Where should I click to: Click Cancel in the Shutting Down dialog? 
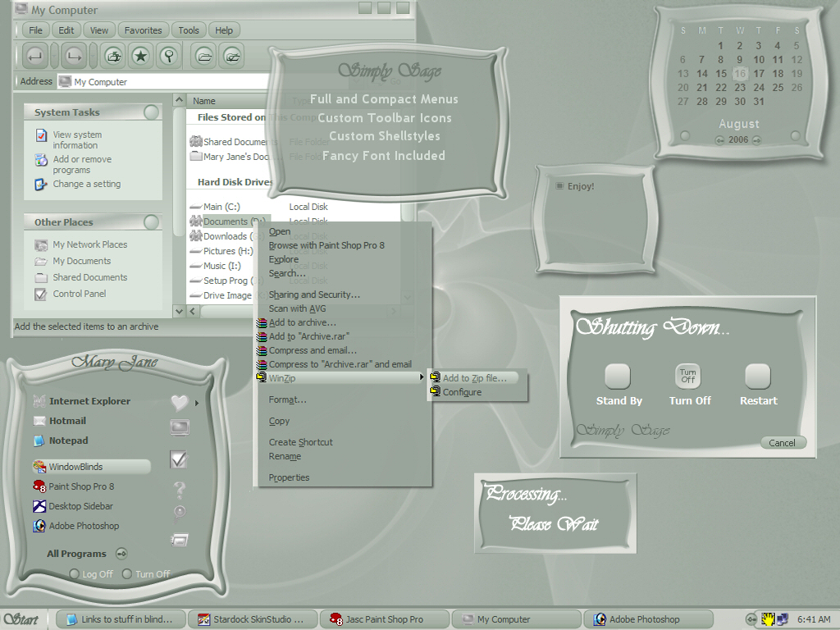tap(782, 442)
